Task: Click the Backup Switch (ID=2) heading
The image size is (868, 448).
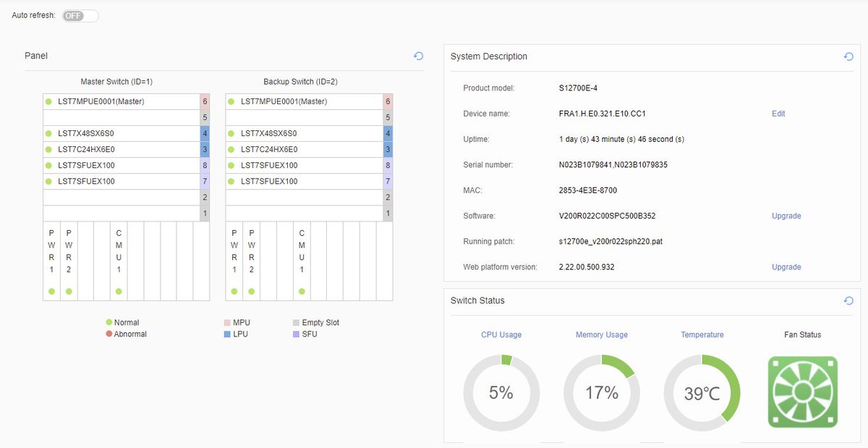Action: point(300,82)
